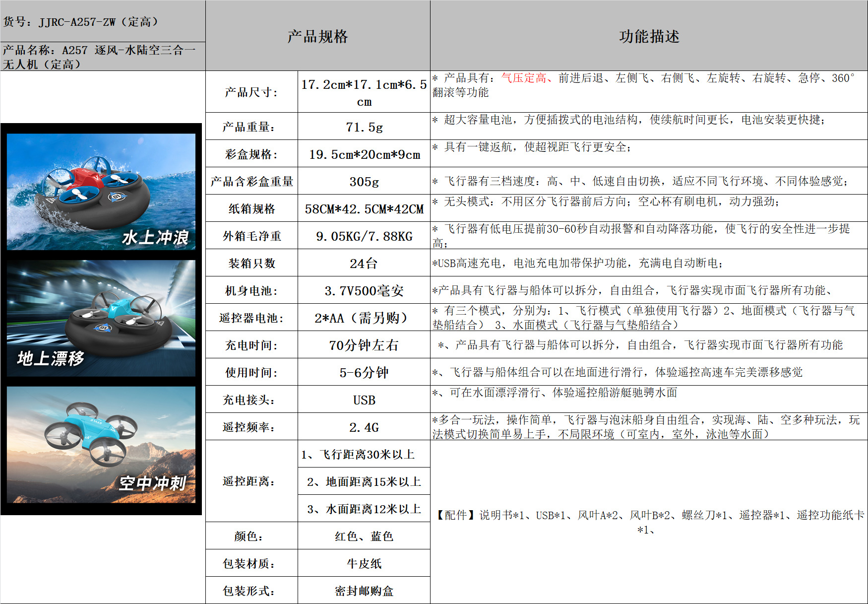
Task: Select the 产品含彩盒重量 label cell
Action: pos(251,181)
